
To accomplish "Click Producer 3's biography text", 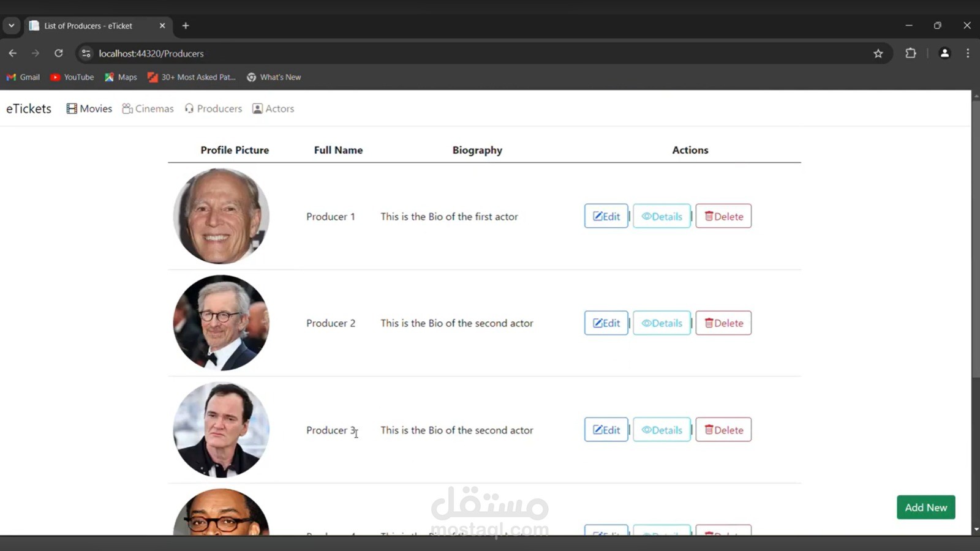I will tap(457, 430).
